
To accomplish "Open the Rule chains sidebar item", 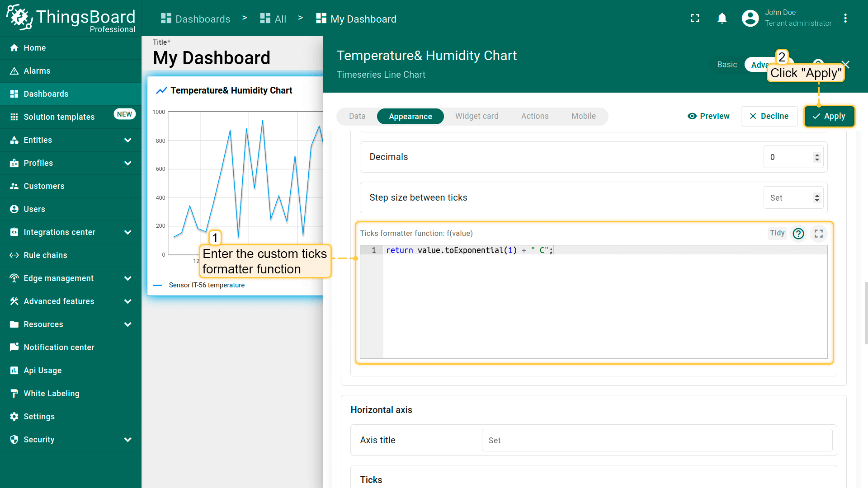I will click(x=45, y=255).
